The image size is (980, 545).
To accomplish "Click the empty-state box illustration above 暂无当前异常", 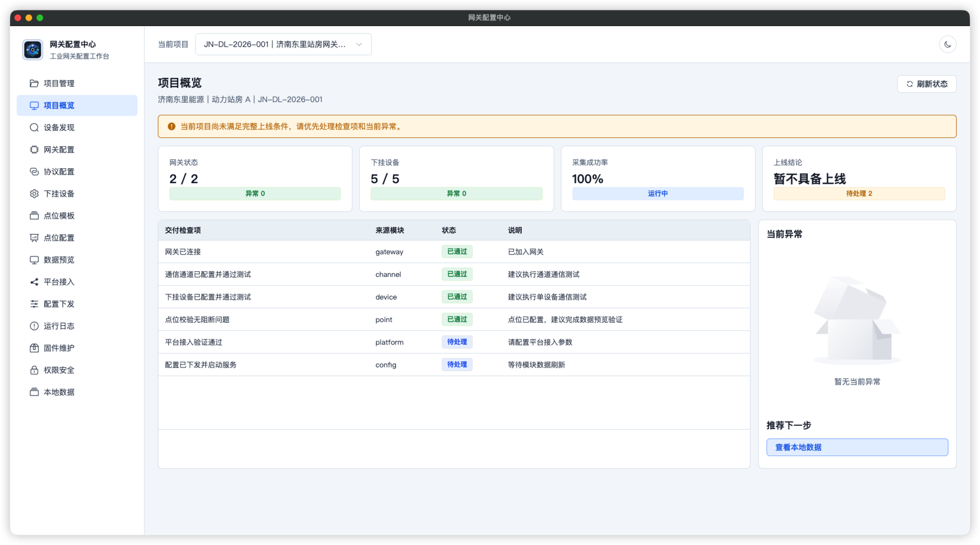I will pyautogui.click(x=857, y=320).
